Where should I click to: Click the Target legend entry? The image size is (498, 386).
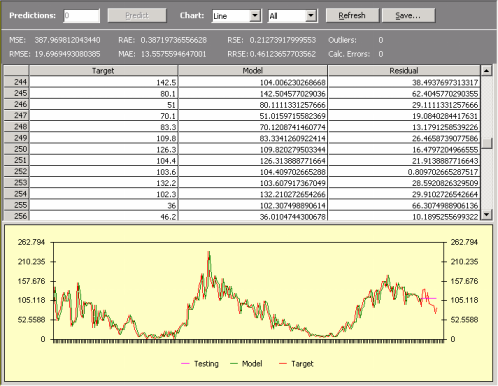pyautogui.click(x=296, y=364)
